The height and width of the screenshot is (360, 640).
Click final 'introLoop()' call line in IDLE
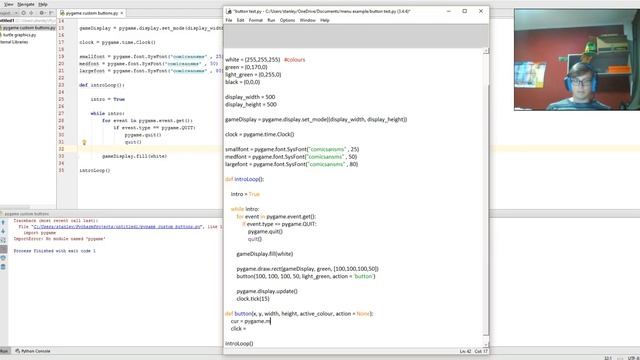click(239, 344)
